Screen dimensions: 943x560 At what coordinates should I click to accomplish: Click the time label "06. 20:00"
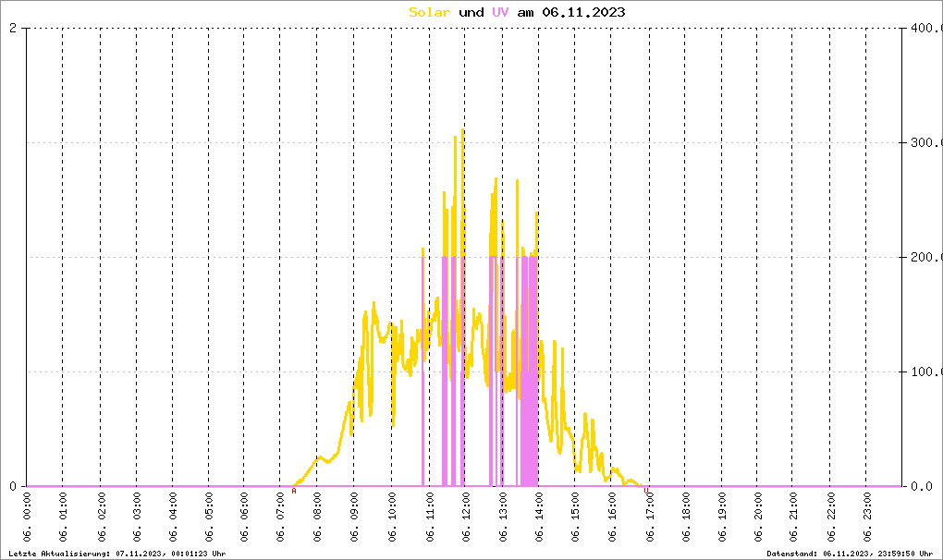click(x=757, y=517)
